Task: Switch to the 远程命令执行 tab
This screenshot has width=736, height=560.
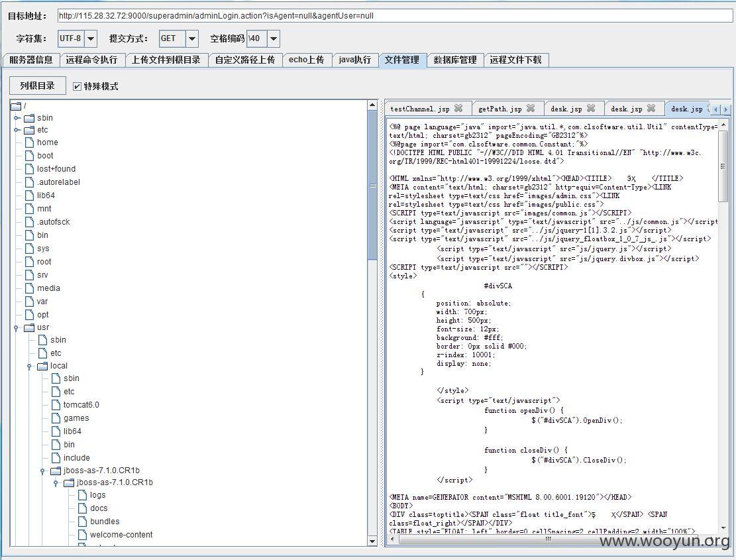Action: click(91, 60)
